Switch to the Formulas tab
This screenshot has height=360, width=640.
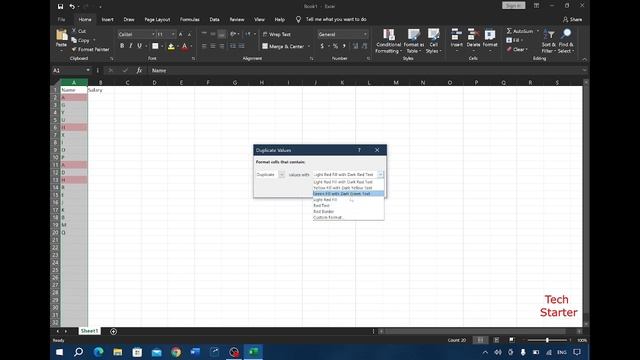(x=190, y=19)
